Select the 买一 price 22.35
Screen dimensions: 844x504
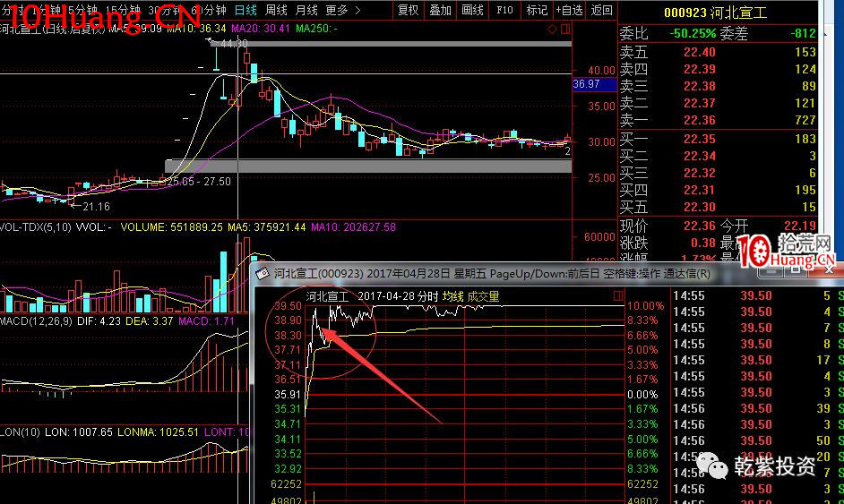coord(699,139)
